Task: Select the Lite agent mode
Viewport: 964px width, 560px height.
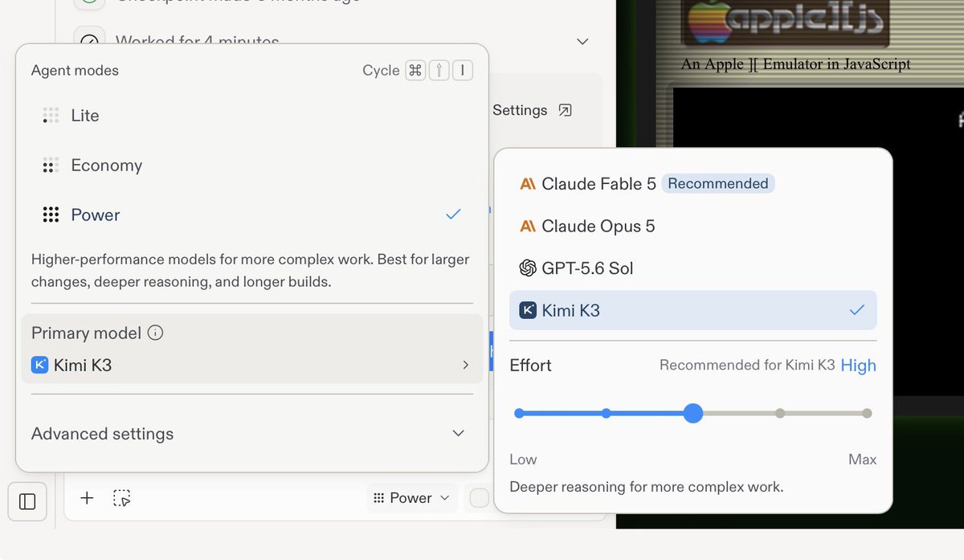Action: coord(252,116)
